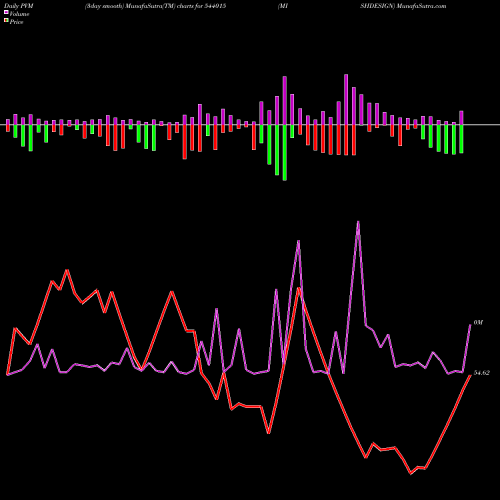
Task: Click the green-red Price legend swatch
Action: tap(6, 20)
